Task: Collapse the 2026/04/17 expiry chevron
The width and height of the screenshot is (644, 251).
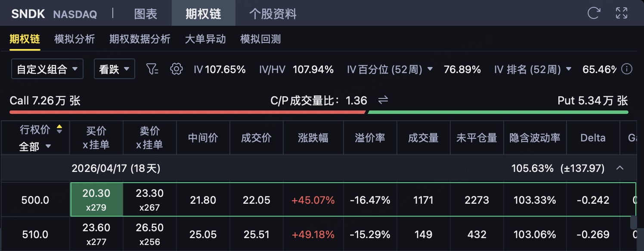Action: (x=620, y=168)
